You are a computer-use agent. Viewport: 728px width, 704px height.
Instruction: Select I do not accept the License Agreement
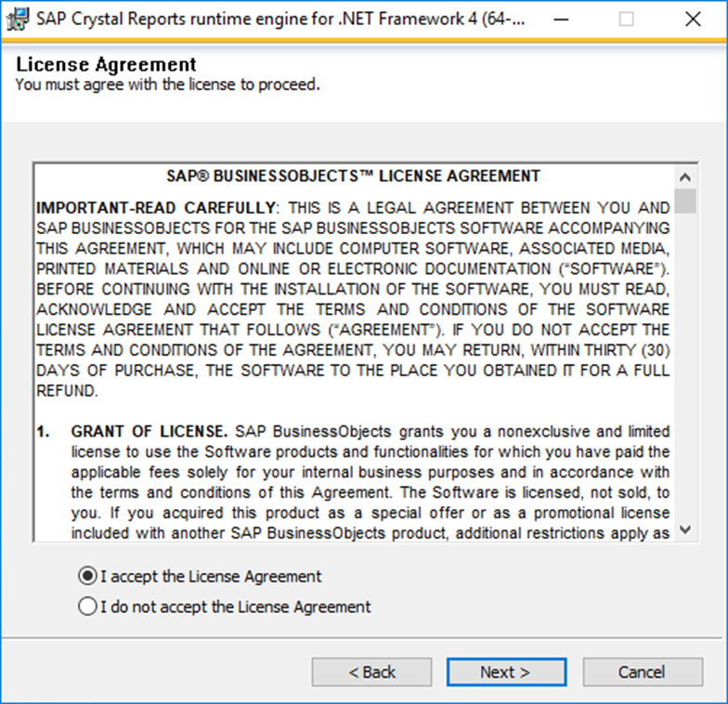(225, 606)
